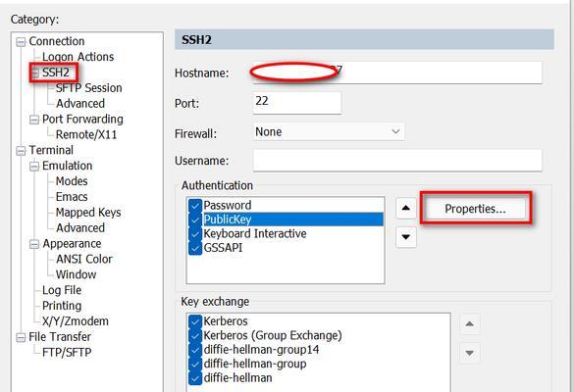Disable Kerberos key exchange checkbox
This screenshot has width=574, height=392.
click(x=195, y=321)
